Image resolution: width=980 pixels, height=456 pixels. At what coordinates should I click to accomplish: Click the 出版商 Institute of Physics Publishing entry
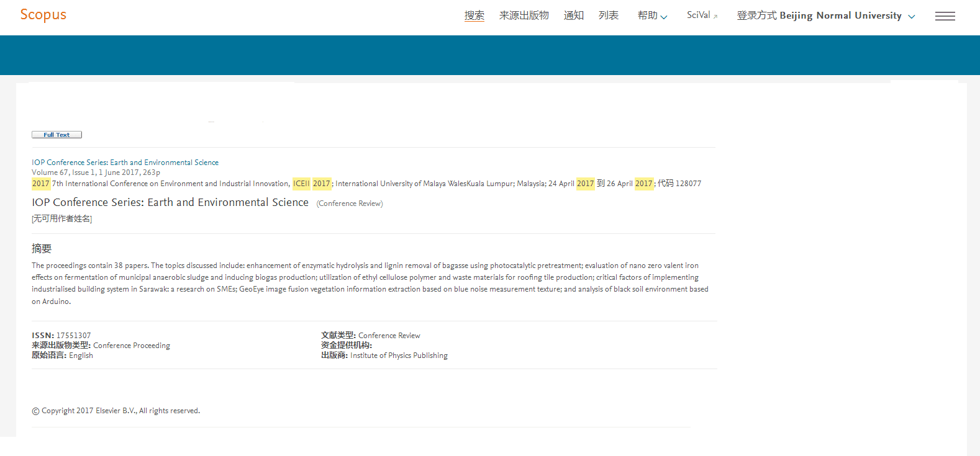[384, 355]
